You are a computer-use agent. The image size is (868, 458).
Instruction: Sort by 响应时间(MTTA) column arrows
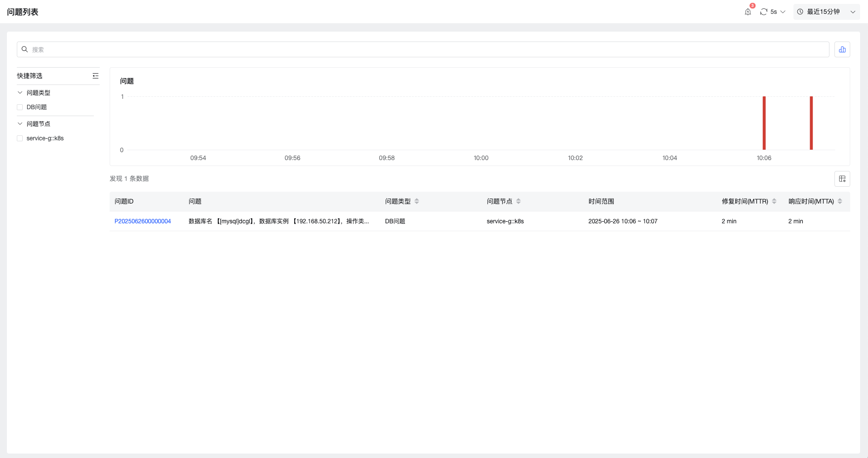840,202
